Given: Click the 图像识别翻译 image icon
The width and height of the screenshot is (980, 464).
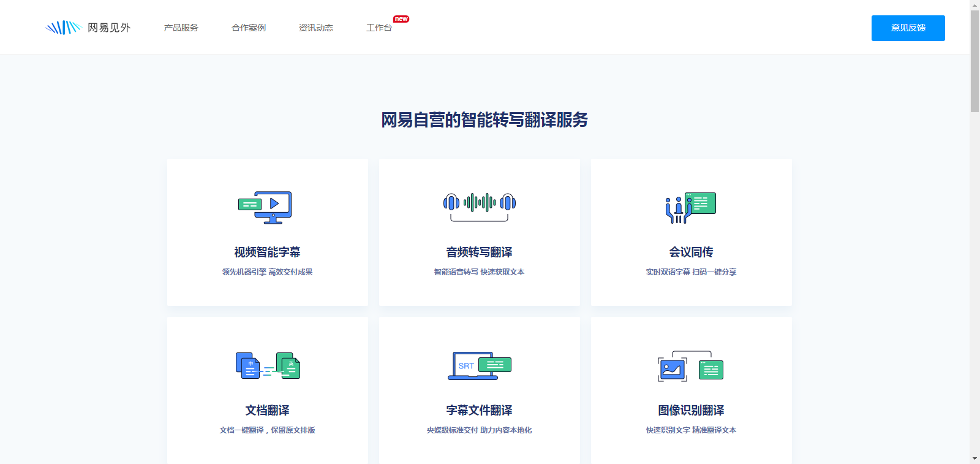Looking at the screenshot, I should [691, 366].
